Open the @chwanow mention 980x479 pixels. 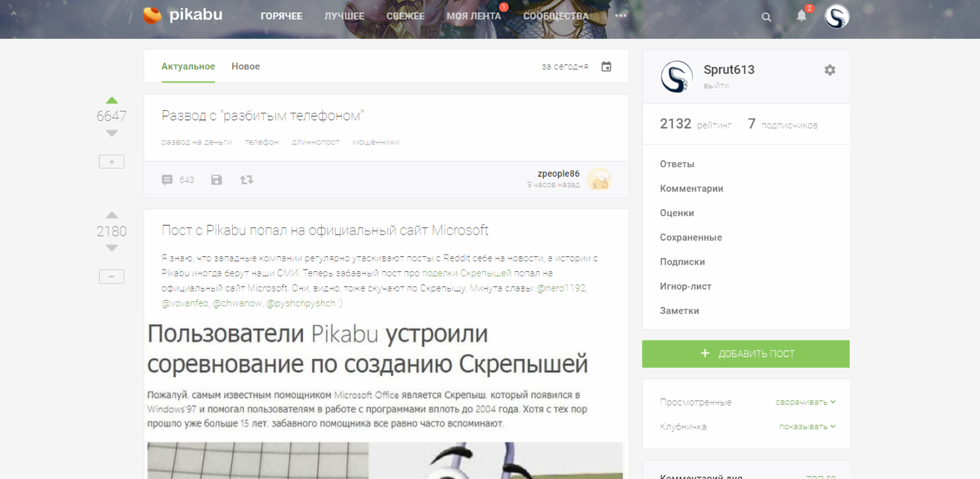pos(238,303)
